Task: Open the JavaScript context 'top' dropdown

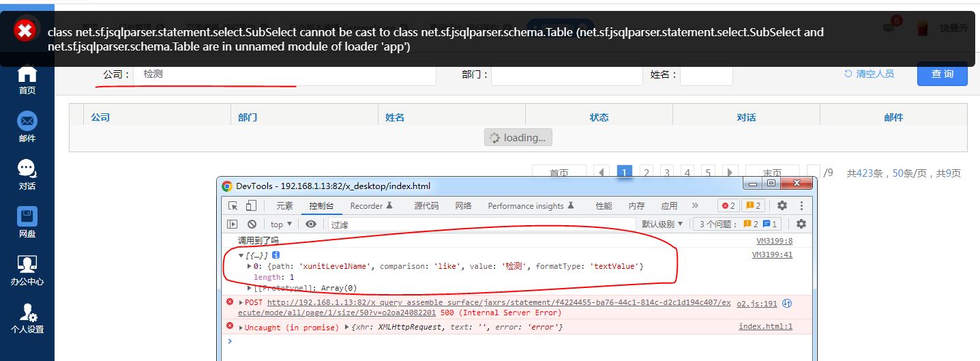Action: pyautogui.click(x=281, y=224)
